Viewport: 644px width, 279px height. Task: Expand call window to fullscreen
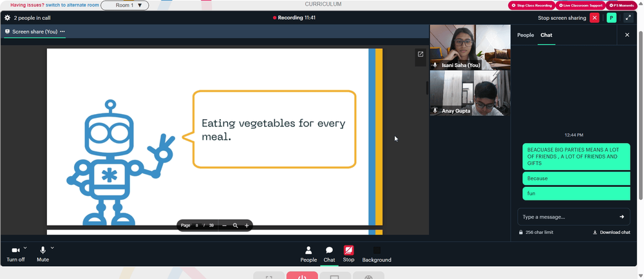628,17
